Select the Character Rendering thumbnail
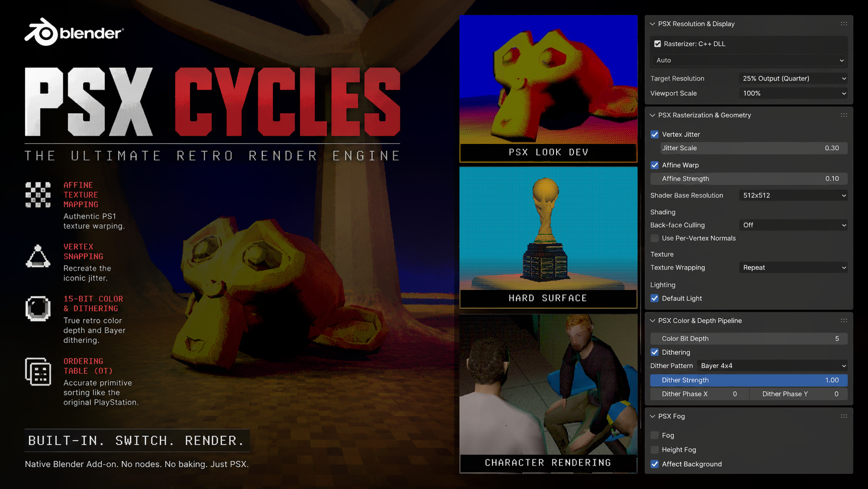The image size is (868, 489). (548, 393)
